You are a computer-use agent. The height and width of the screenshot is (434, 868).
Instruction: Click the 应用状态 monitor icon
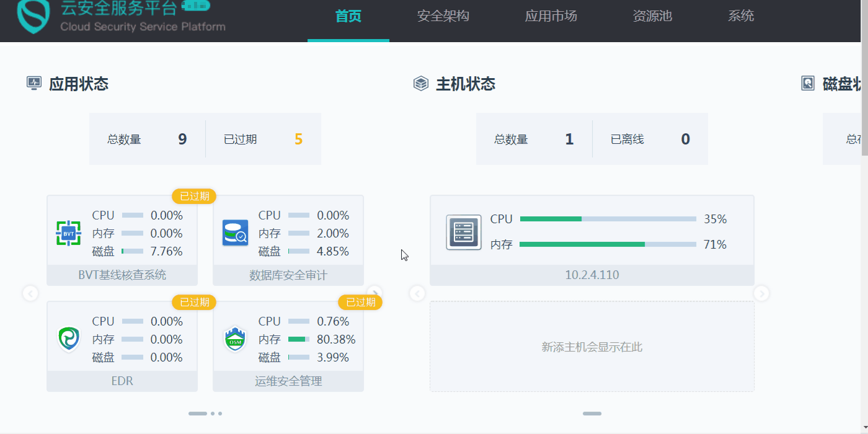pos(35,81)
